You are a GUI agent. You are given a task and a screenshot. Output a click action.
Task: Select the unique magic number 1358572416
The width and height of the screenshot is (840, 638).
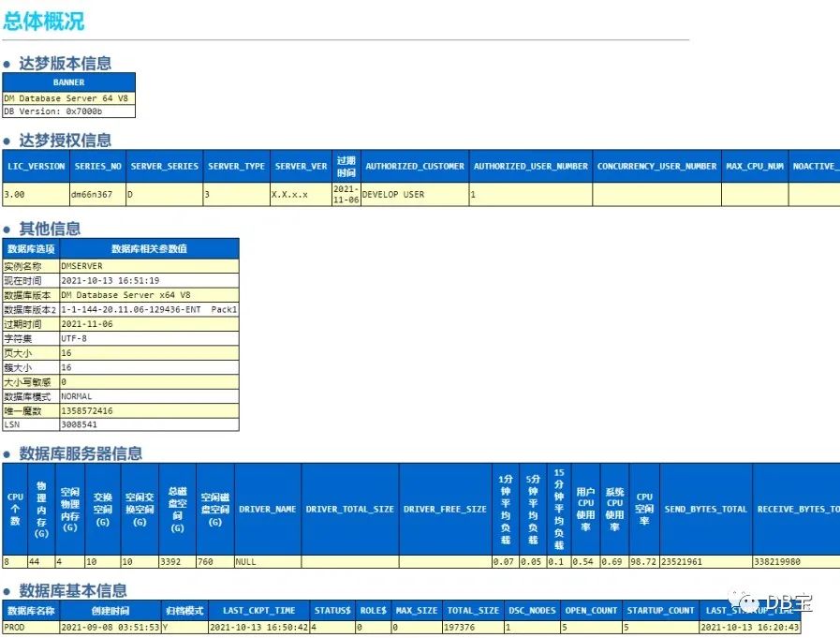(x=150, y=410)
